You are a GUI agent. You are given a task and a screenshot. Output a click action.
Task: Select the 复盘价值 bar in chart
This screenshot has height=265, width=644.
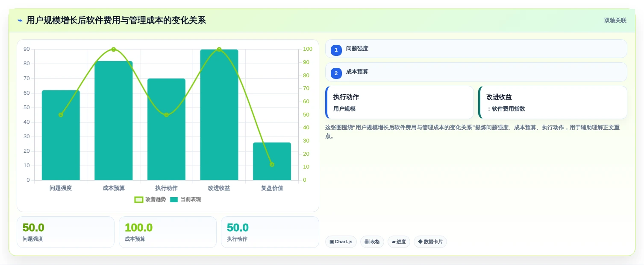click(x=272, y=161)
